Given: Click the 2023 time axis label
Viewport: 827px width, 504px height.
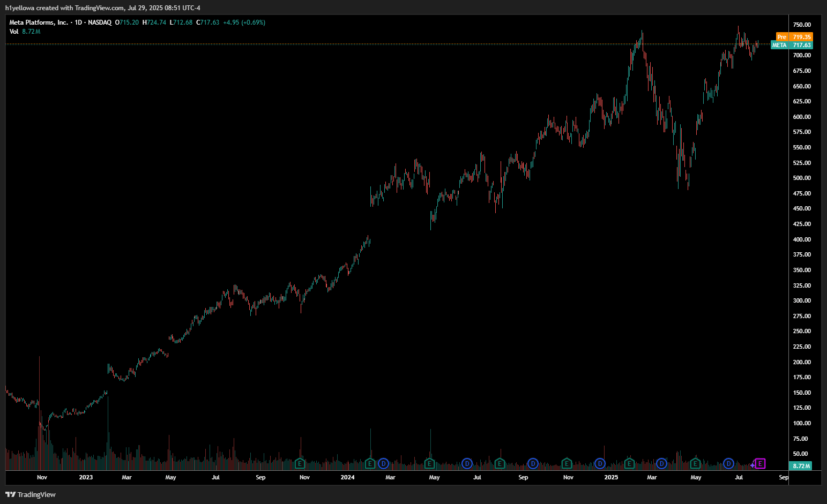Looking at the screenshot, I should click(x=86, y=477).
